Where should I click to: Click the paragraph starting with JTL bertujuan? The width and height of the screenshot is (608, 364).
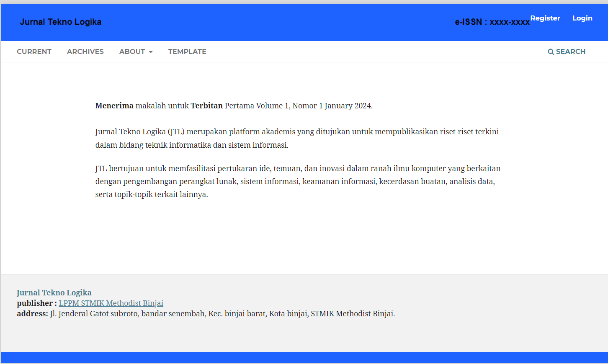coord(298,181)
